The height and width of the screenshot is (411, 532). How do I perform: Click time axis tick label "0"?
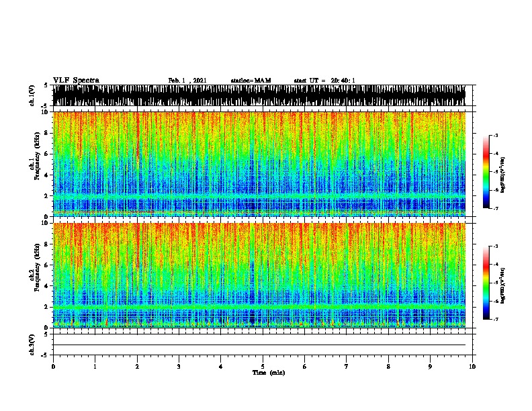click(x=53, y=367)
